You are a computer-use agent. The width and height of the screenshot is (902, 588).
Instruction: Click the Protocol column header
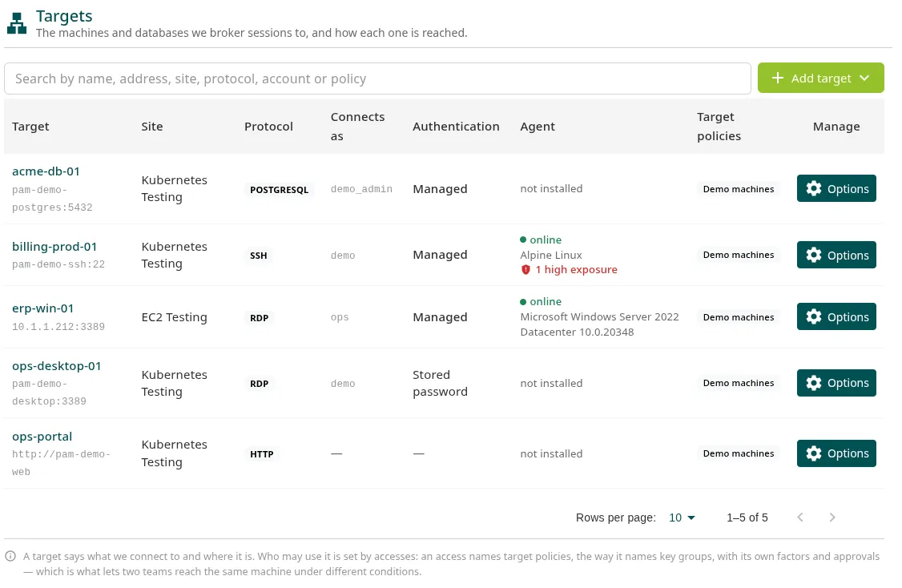pyautogui.click(x=268, y=127)
